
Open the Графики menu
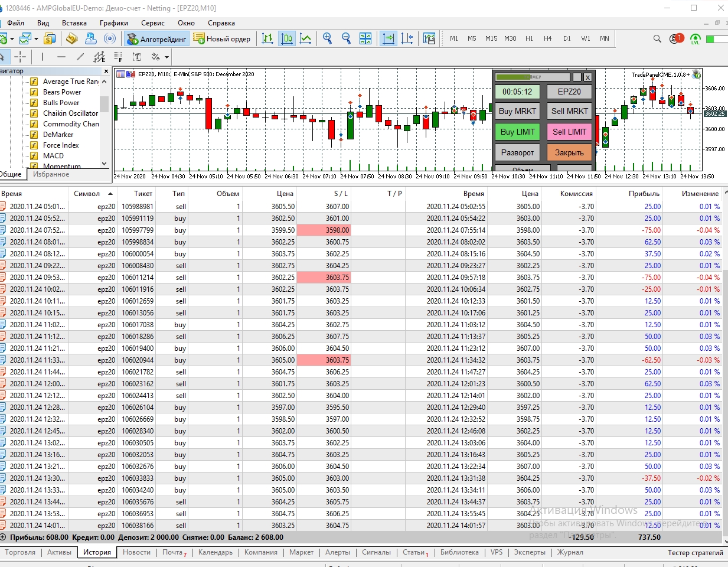point(114,23)
